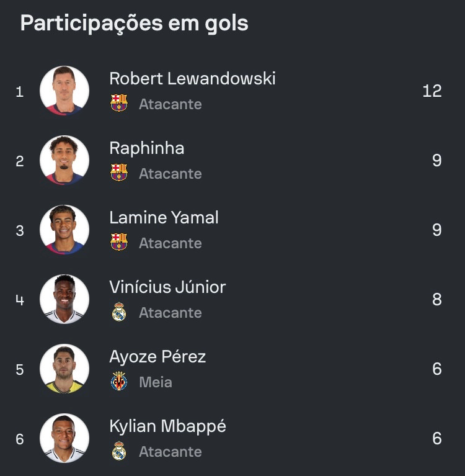Click the name Raphinha
The image size is (465, 476).
(x=147, y=148)
